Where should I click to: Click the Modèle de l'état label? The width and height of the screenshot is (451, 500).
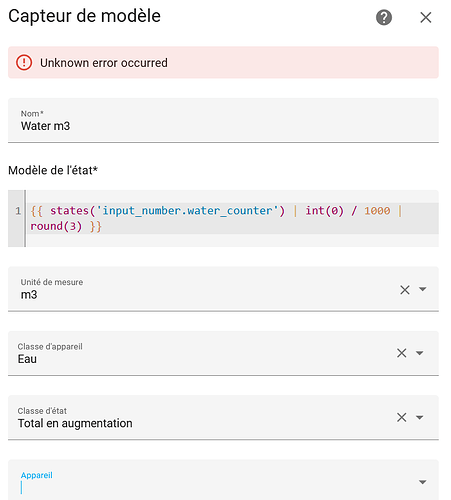(x=53, y=170)
